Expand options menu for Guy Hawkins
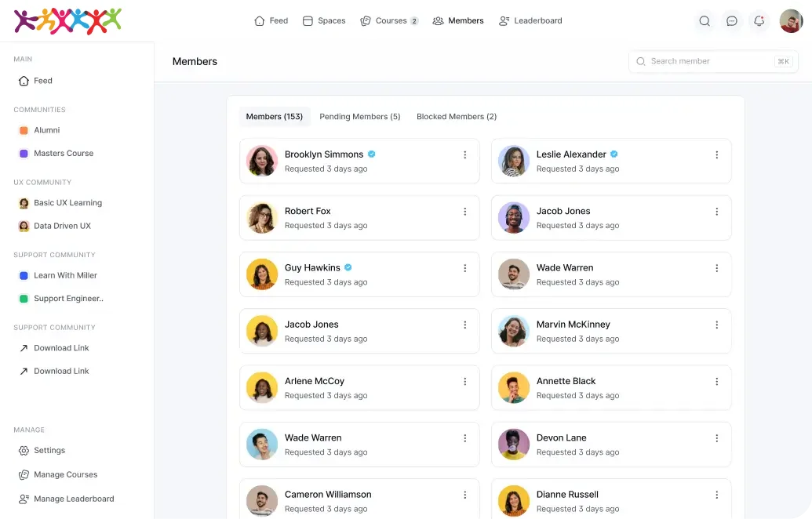The width and height of the screenshot is (812, 519). pos(465,268)
